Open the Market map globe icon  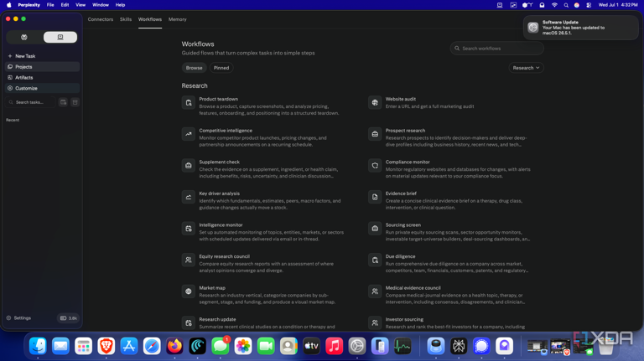189,291
